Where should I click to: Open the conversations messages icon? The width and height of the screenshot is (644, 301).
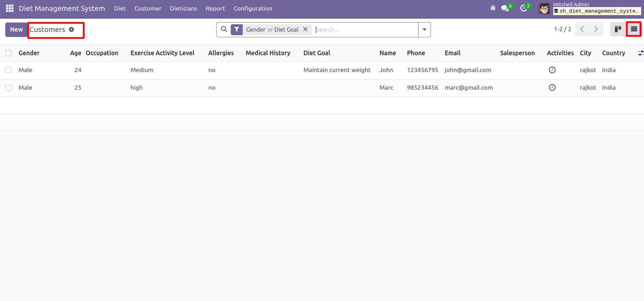pos(505,8)
